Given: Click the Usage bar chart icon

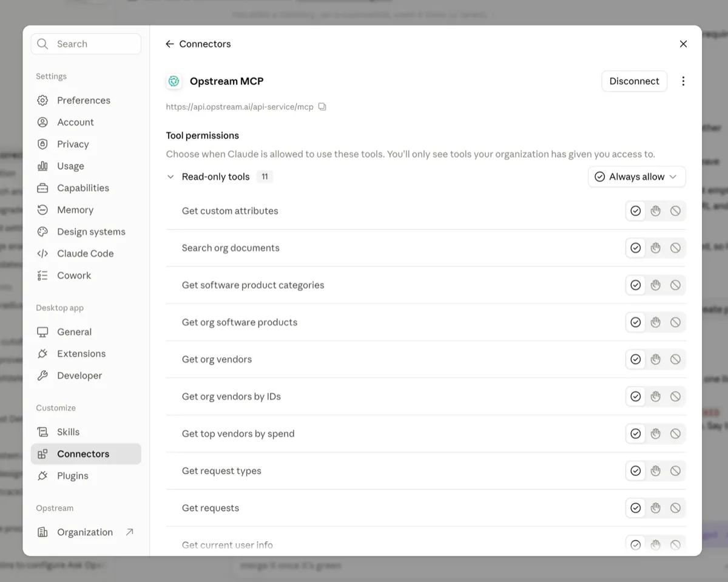Looking at the screenshot, I should pyautogui.click(x=42, y=166).
